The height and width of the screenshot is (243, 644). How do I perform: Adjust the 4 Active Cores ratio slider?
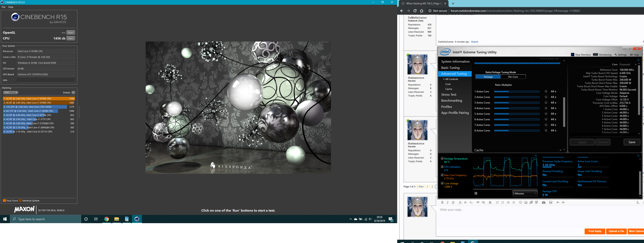pos(517,108)
